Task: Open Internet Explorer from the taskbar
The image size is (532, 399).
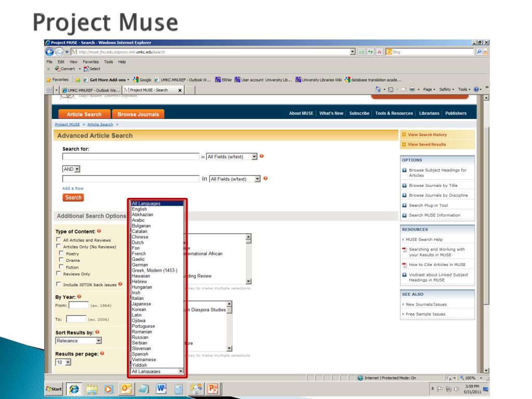Action: pos(74,389)
